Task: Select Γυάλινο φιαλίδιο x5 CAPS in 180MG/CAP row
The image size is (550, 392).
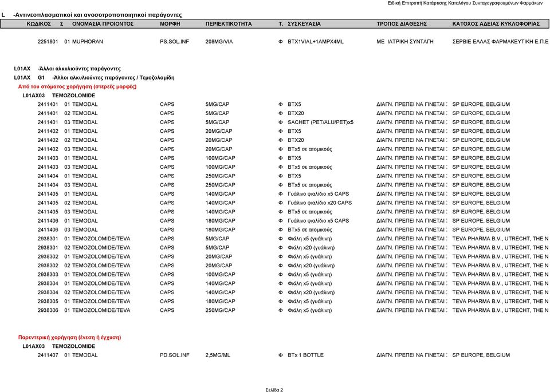Action: coord(318,221)
